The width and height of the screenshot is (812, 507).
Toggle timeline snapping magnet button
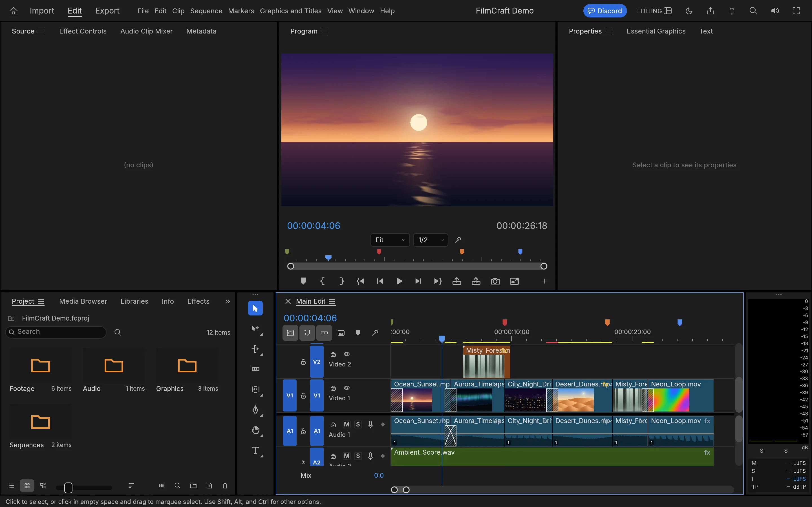(x=307, y=333)
